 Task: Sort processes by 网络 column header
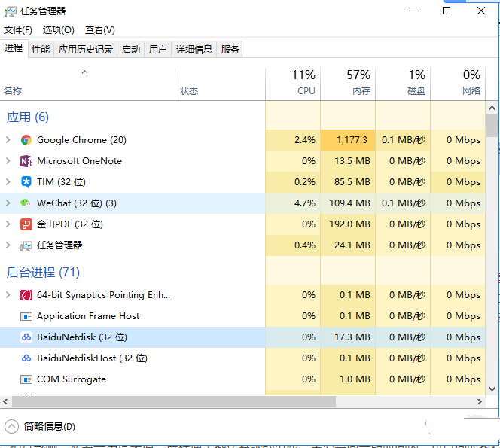pyautogui.click(x=458, y=84)
